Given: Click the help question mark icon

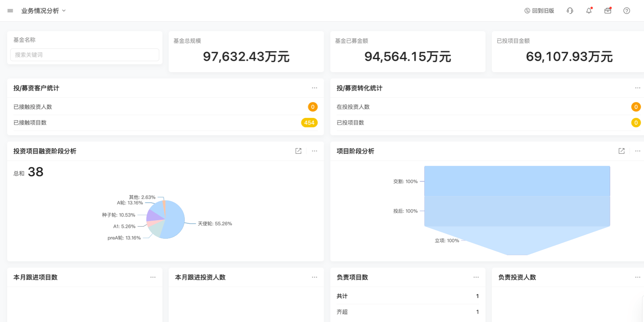Looking at the screenshot, I should [x=627, y=11].
